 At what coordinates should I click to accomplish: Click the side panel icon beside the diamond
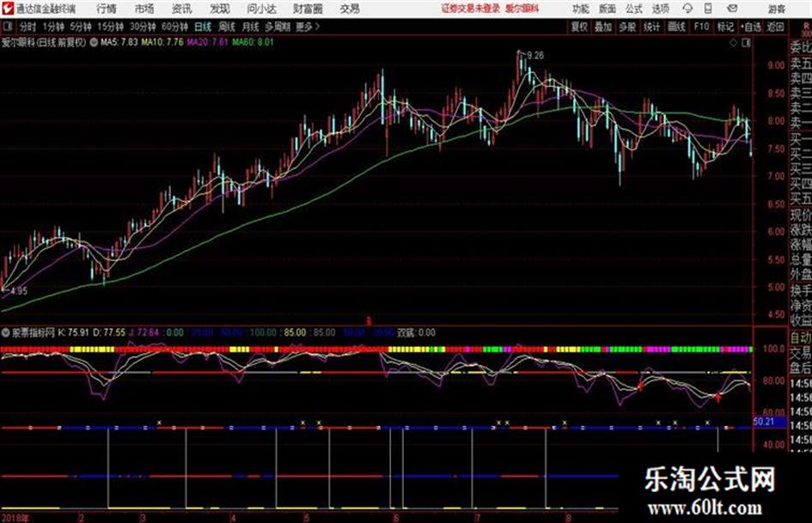pyautogui.click(x=746, y=43)
